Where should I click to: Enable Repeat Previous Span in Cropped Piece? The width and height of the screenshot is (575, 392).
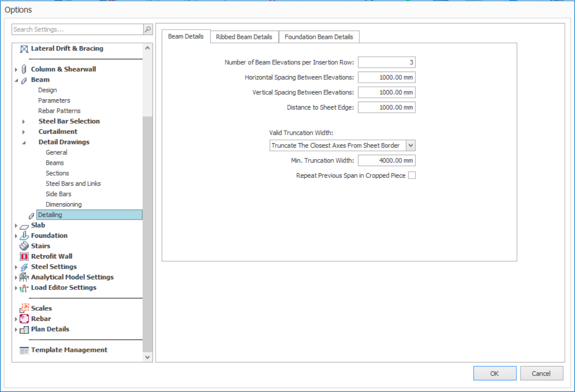pos(412,175)
